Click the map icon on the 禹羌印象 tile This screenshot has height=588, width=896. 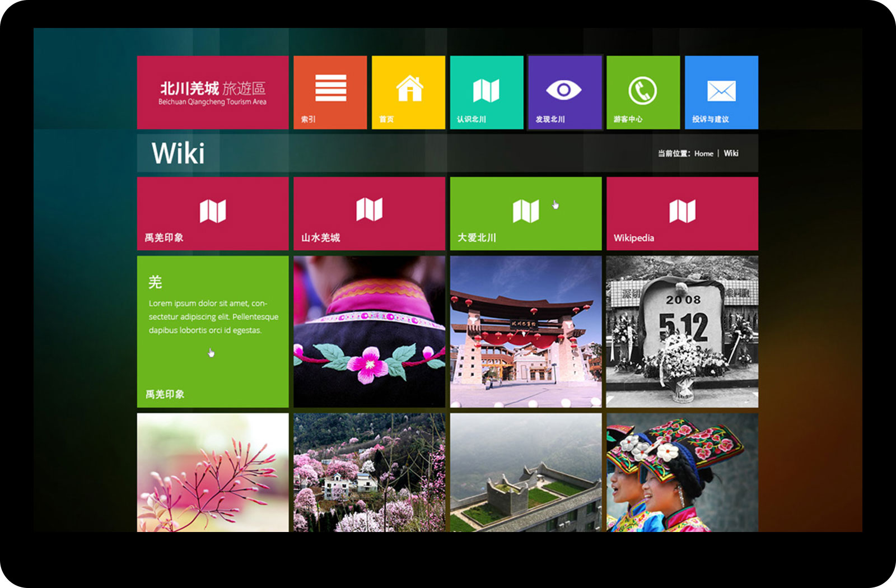pyautogui.click(x=213, y=211)
